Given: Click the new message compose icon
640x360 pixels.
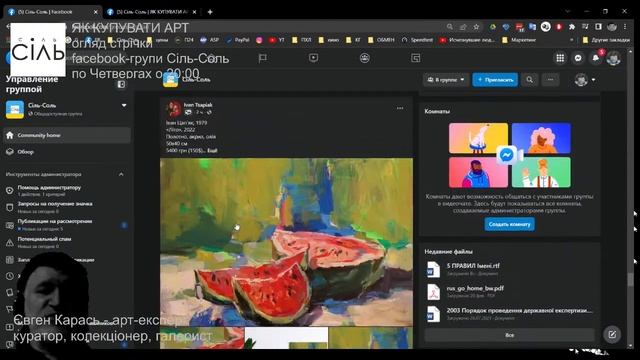Looking at the screenshot, I should point(612,335).
